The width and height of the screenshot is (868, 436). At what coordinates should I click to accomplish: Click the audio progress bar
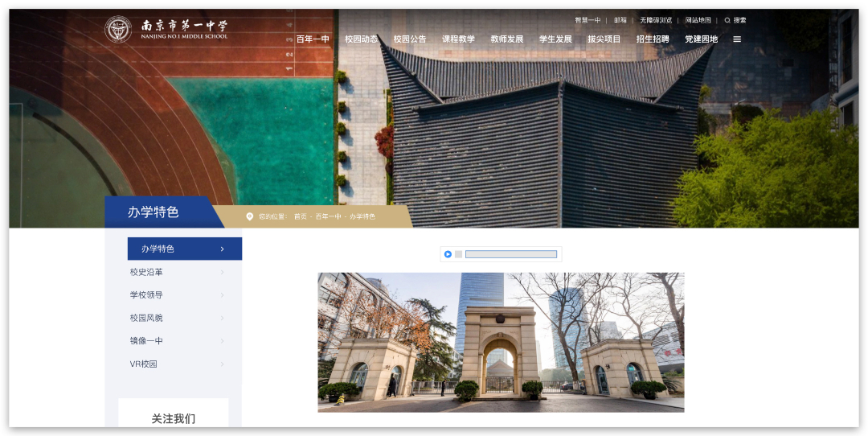[x=510, y=254]
